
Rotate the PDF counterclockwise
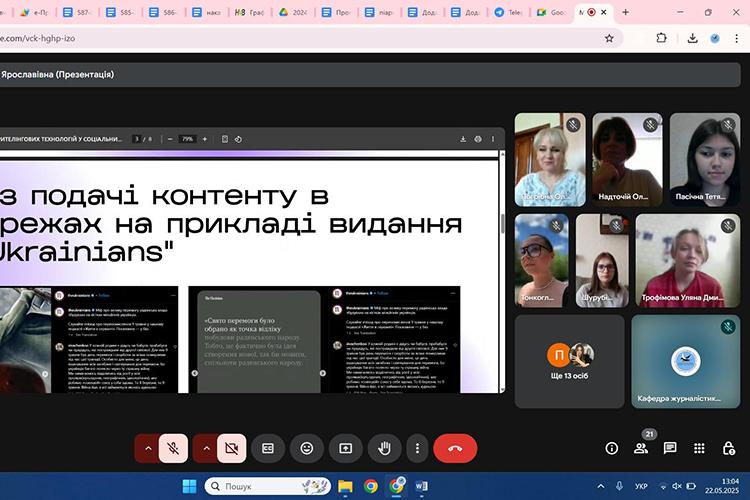coord(238,139)
